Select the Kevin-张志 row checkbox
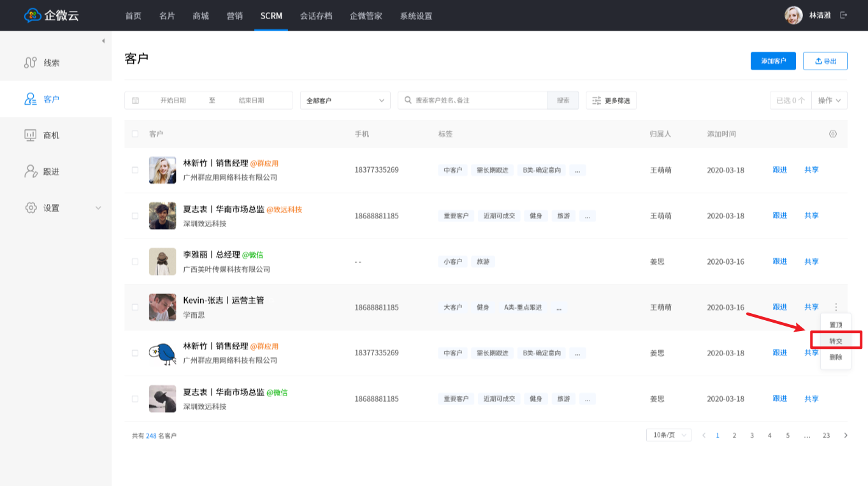 (x=134, y=307)
